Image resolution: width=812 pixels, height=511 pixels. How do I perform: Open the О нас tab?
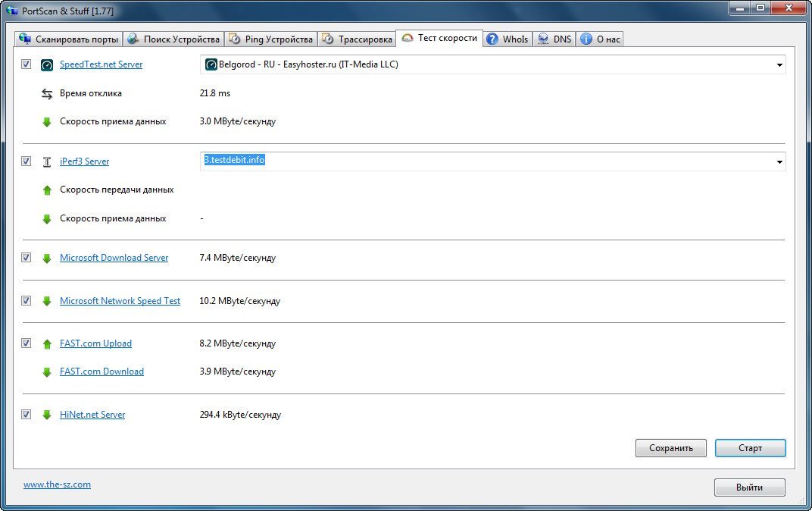[600, 39]
